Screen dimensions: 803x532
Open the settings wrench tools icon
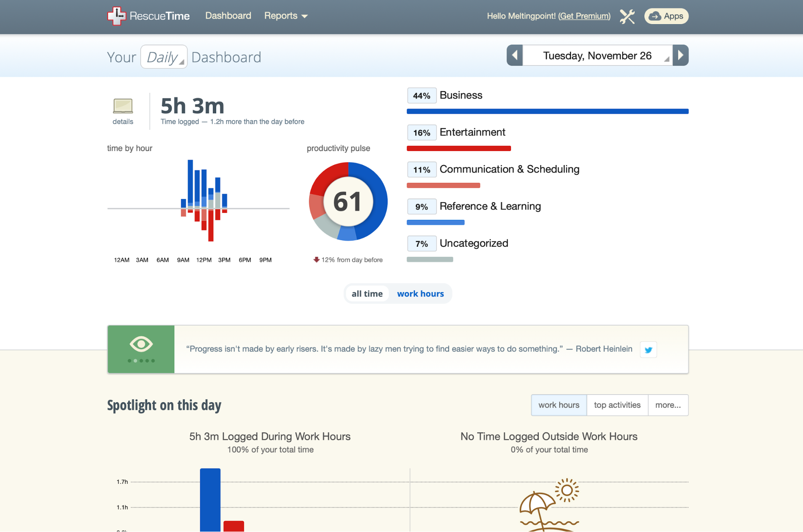[627, 16]
